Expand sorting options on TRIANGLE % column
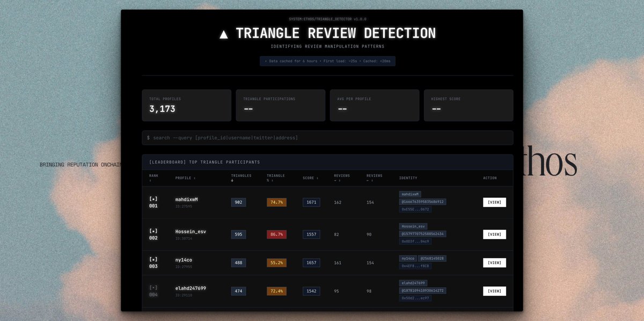The height and width of the screenshot is (321, 644). pyautogui.click(x=275, y=178)
